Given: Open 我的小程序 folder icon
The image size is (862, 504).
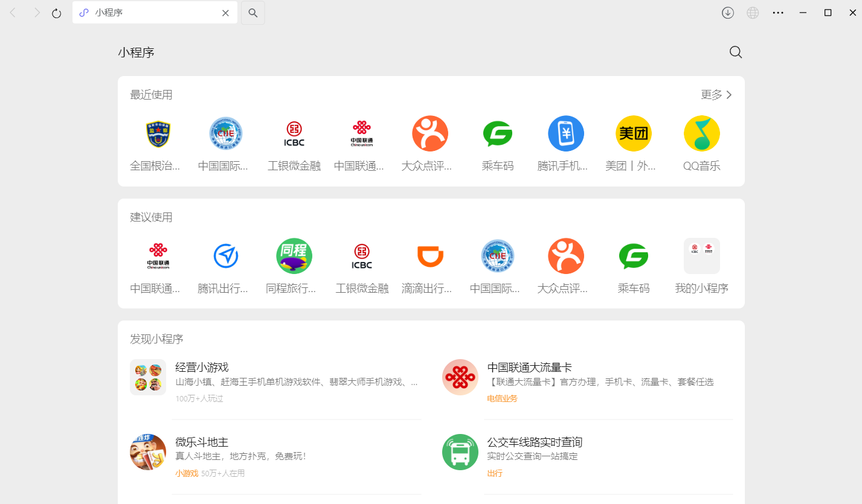Looking at the screenshot, I should (x=701, y=256).
